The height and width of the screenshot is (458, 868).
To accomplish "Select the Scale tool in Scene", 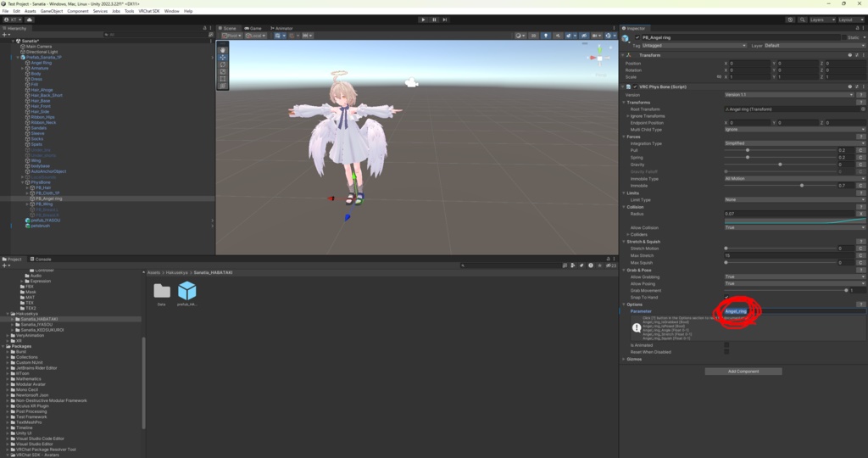I will click(x=223, y=71).
